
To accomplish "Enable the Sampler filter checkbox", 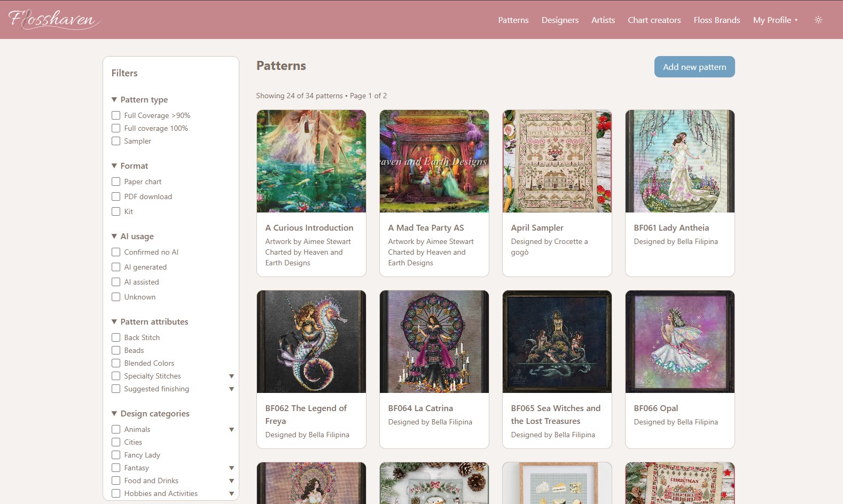I will click(116, 141).
